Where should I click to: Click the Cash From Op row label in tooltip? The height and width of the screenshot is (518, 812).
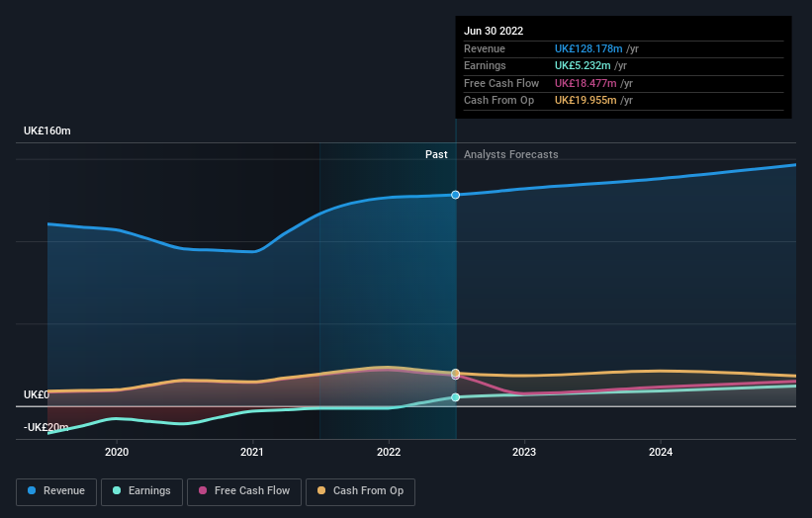(x=498, y=101)
